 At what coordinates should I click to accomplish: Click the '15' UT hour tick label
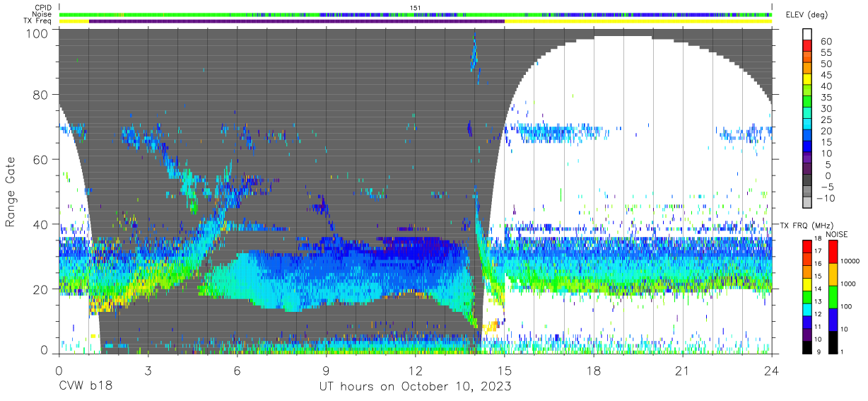click(x=505, y=371)
